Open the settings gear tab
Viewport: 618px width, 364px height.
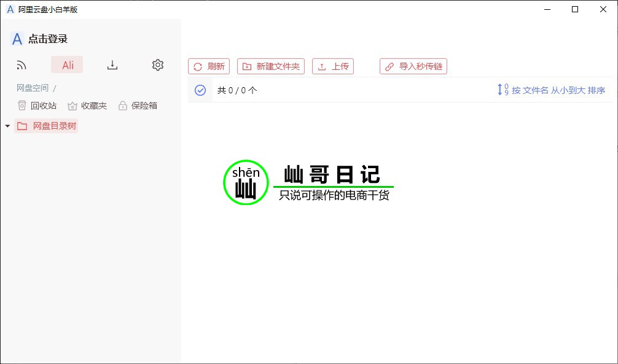(x=158, y=65)
